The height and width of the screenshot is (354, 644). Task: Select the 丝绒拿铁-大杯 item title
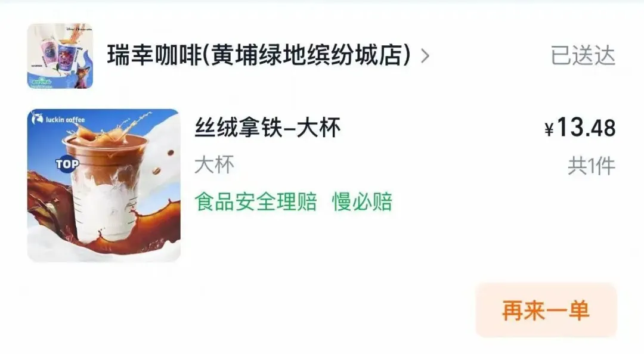pos(268,128)
